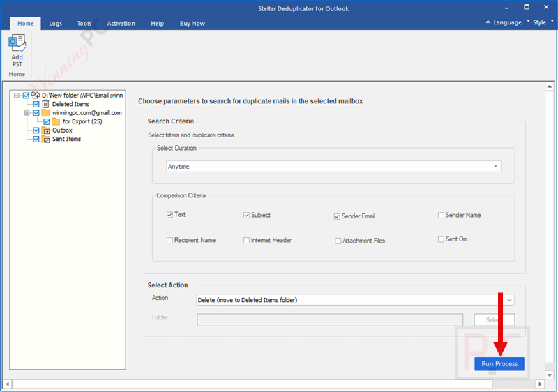Screen dimensions: 558x392
Task: Enable the Sender Name checkbox
Action: point(441,216)
